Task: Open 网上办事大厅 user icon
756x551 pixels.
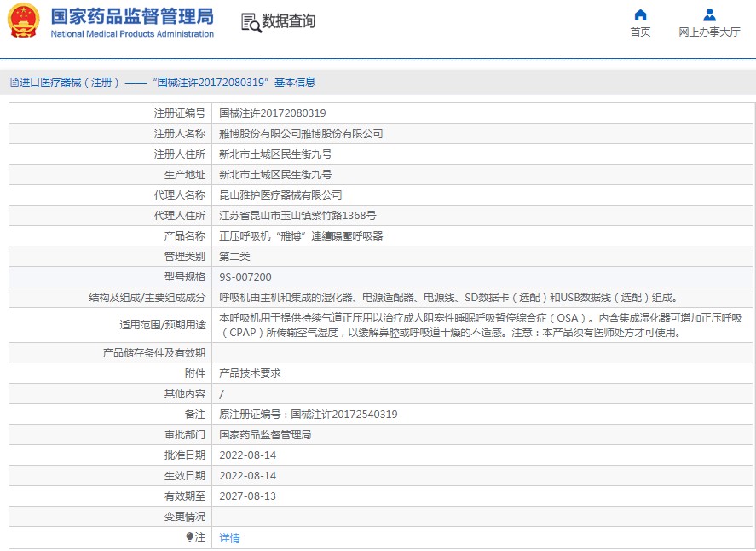Action: (709, 15)
